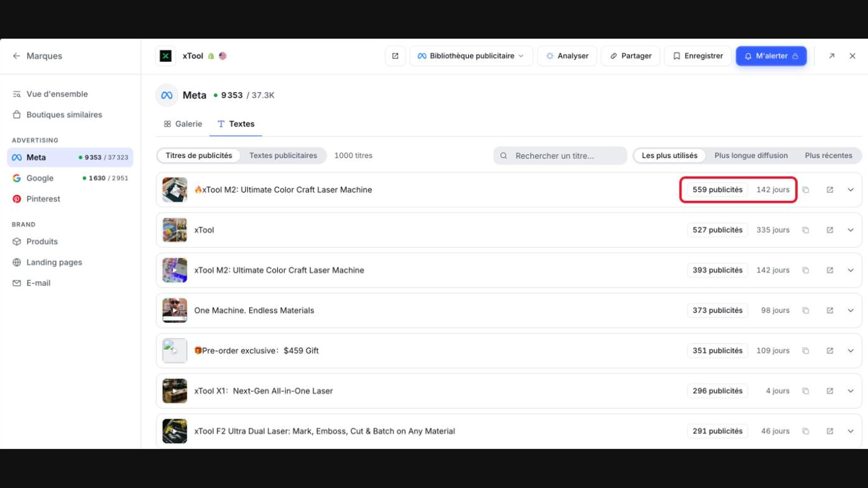Select Pinterest in sidebar
868x488 pixels.
click(36, 199)
